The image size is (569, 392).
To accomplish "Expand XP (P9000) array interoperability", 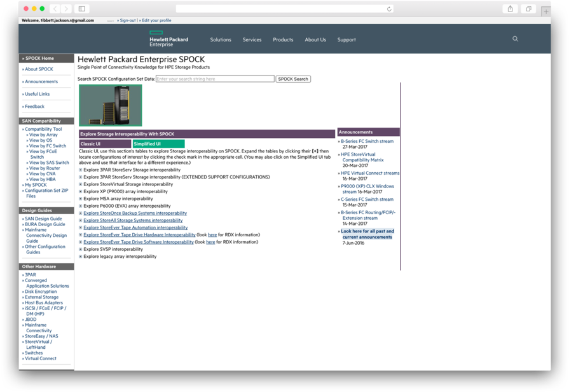I will pyautogui.click(x=81, y=191).
